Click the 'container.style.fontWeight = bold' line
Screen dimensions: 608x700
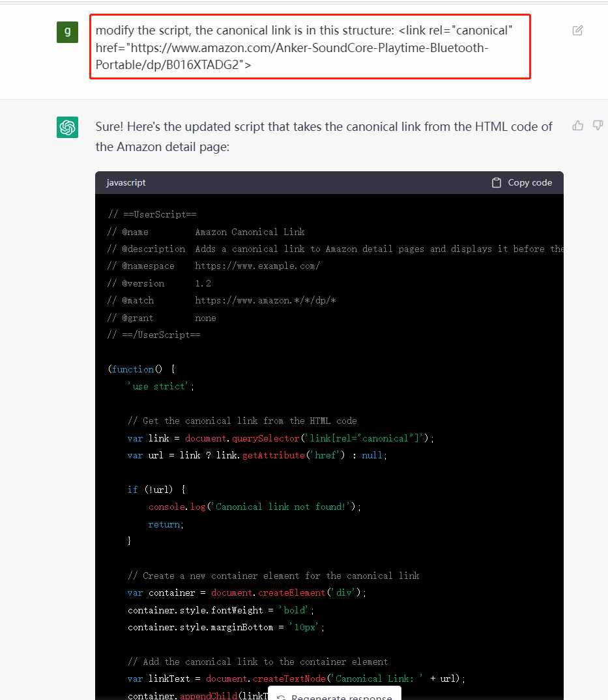tap(221, 610)
